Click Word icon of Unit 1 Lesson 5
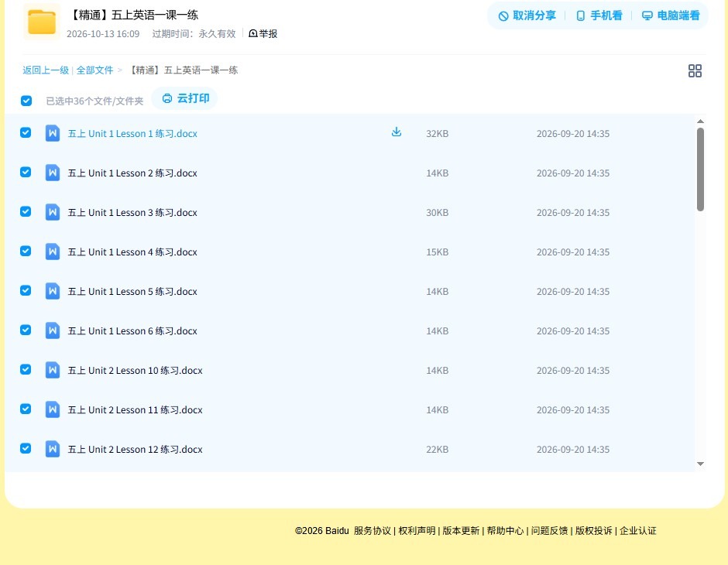The width and height of the screenshot is (728, 565). click(53, 291)
